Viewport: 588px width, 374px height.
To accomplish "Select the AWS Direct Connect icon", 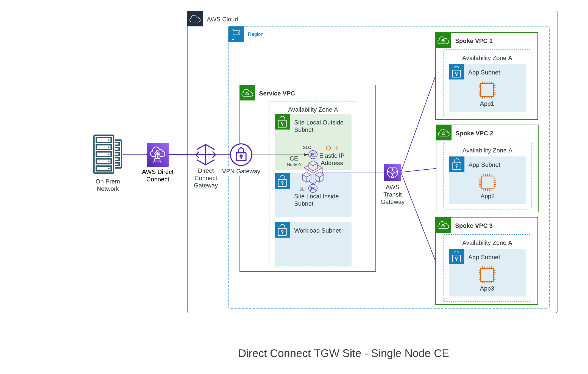I will click(x=157, y=155).
